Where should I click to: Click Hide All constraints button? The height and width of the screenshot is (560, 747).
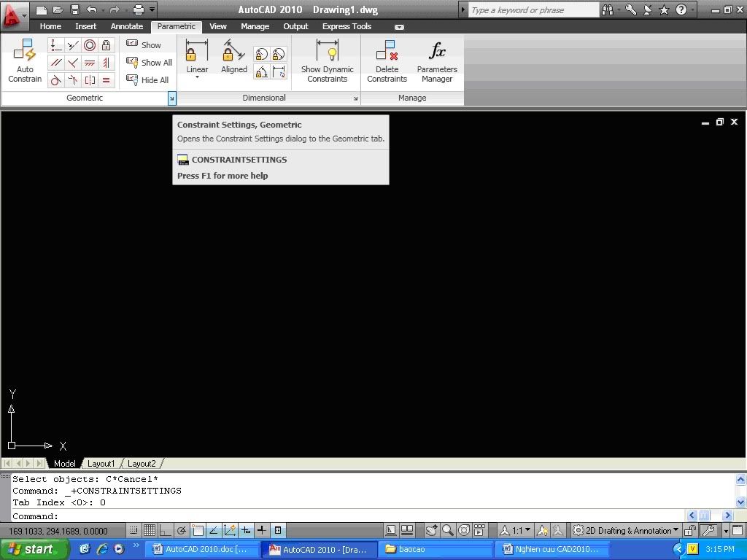click(x=148, y=80)
